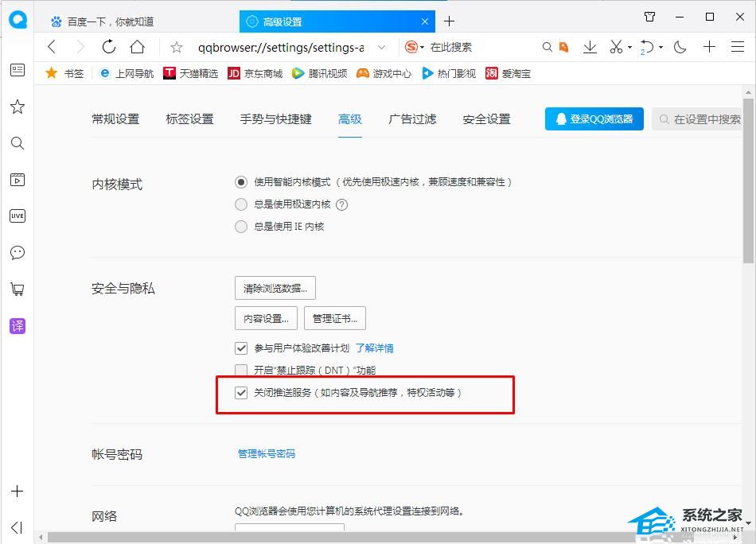Screen dimensions: 756x544
Task: Click the scissors screenshot tool icon
Action: [x=616, y=47]
